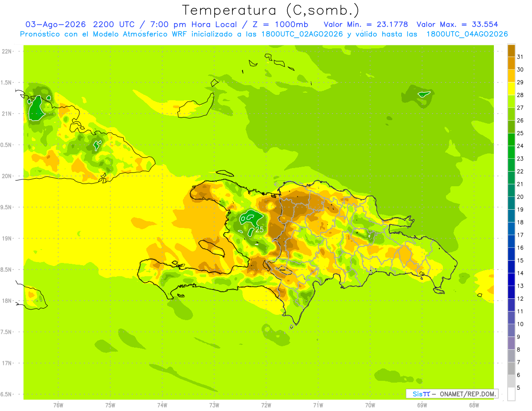This screenshot has height=411, width=532.
Task: Click the "19N" latitude label
Action: 7,239
